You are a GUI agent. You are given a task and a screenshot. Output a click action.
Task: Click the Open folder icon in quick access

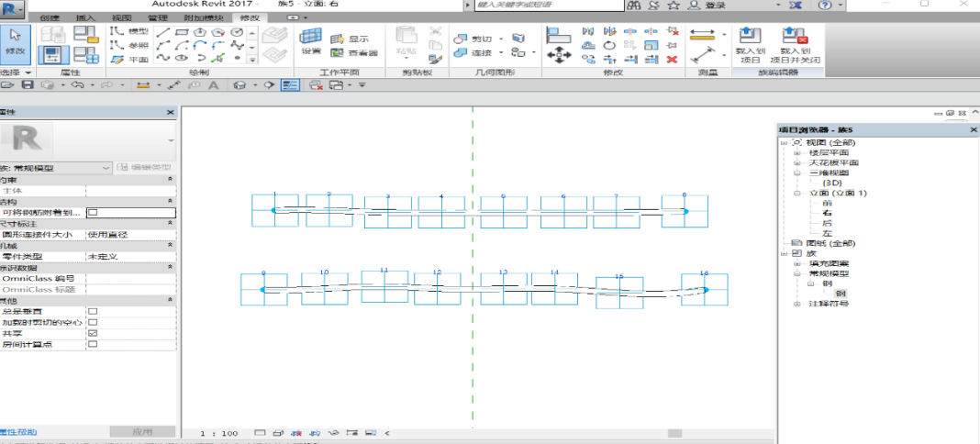[x=7, y=85]
